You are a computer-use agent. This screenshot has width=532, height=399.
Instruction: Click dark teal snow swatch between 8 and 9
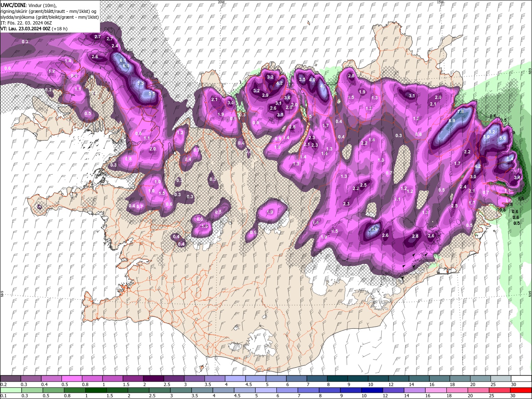click(x=337, y=379)
